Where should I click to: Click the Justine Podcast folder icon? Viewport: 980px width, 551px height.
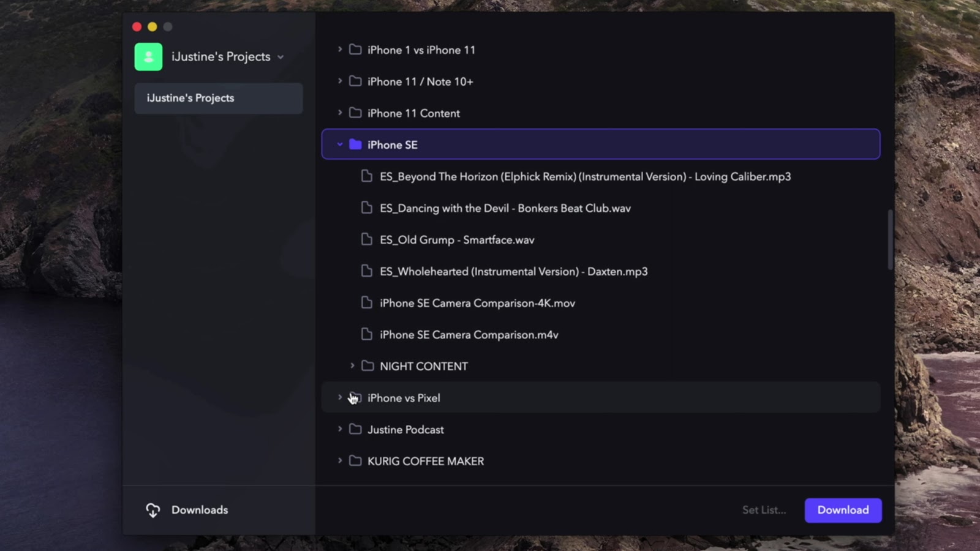355,429
